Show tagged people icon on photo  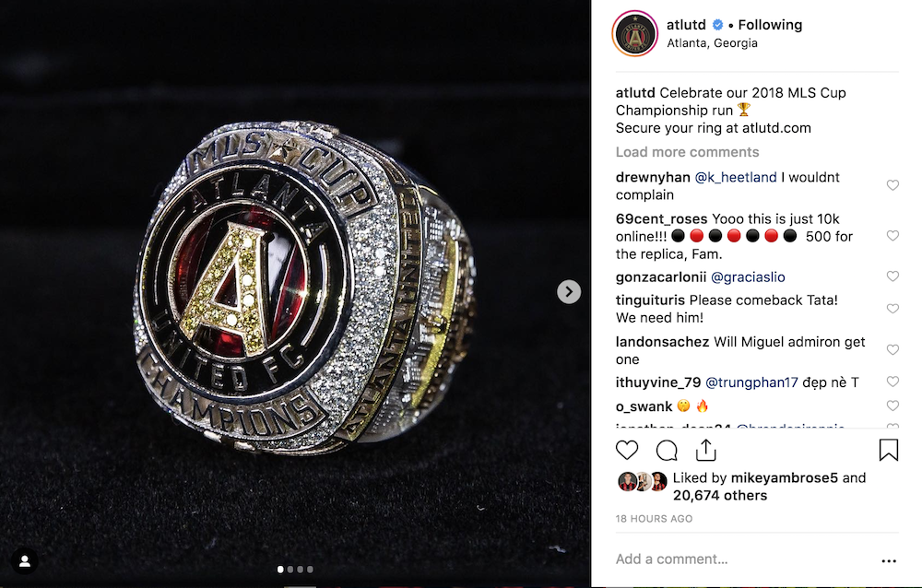(x=25, y=561)
